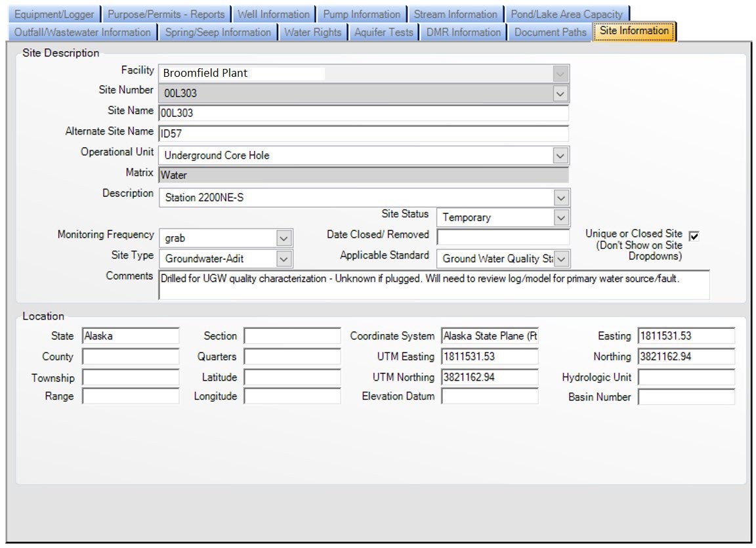Edit the Alternate Site Name field

coord(364,133)
